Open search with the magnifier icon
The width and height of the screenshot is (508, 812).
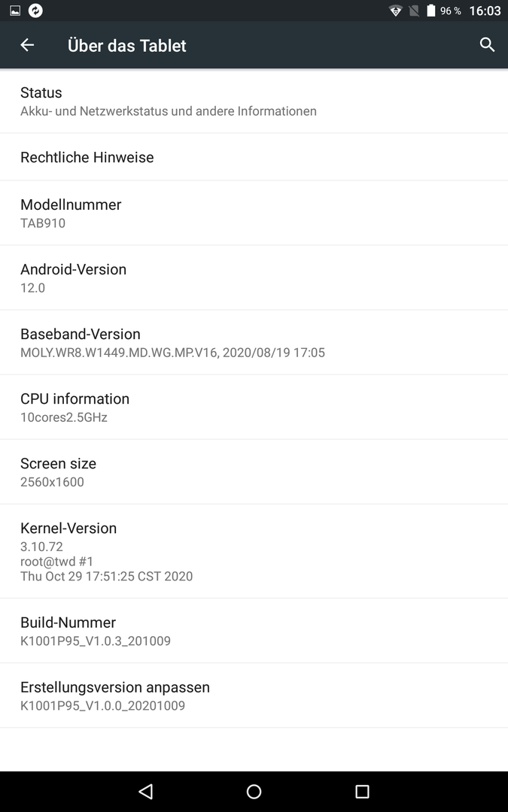[x=487, y=44]
